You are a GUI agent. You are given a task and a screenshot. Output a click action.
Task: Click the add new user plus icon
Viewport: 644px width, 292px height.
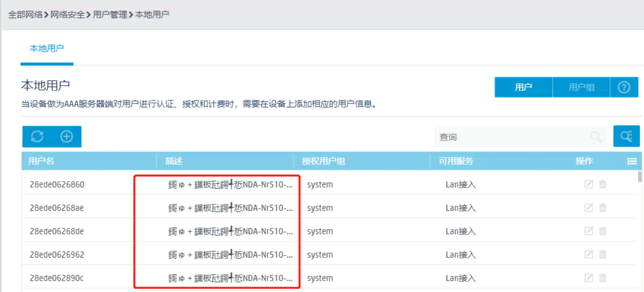point(67,137)
